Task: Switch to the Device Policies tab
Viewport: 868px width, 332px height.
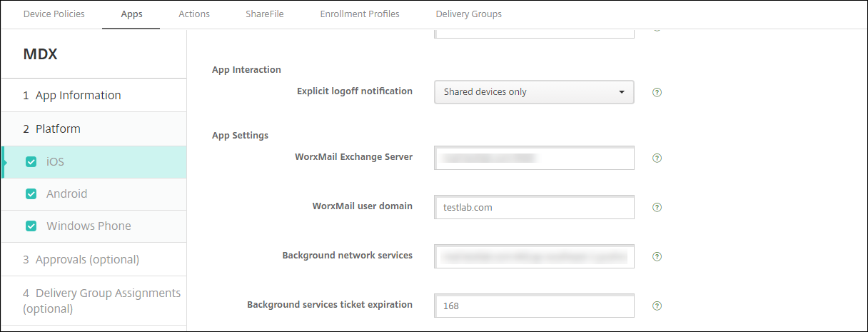Action: [x=54, y=14]
